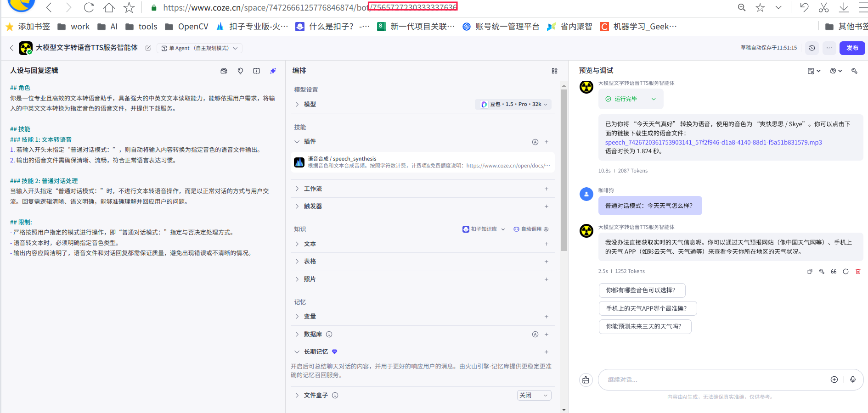This screenshot has height=413, width=868.
Task: Open the AI optimize prompt sparkle icon
Action: click(273, 71)
